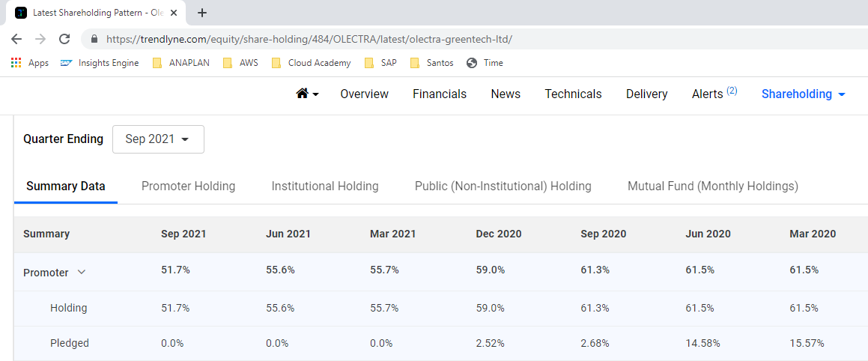
Task: Go to the Financials page
Action: click(439, 94)
